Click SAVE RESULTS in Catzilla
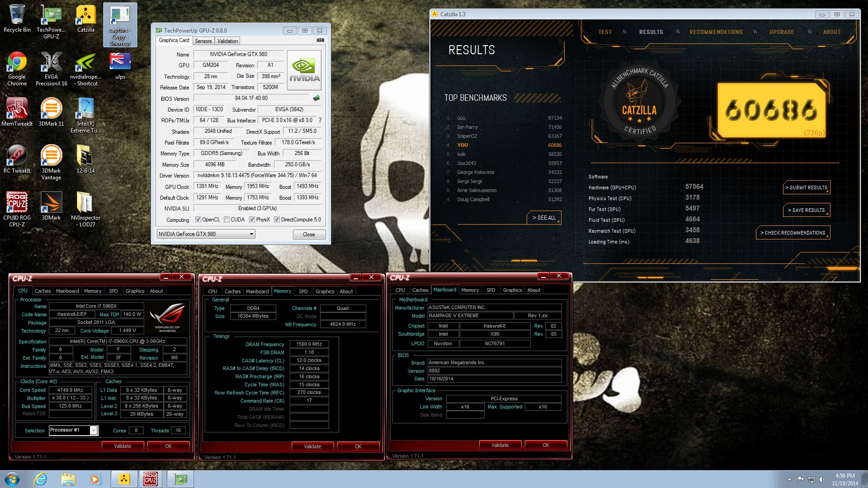 [806, 210]
